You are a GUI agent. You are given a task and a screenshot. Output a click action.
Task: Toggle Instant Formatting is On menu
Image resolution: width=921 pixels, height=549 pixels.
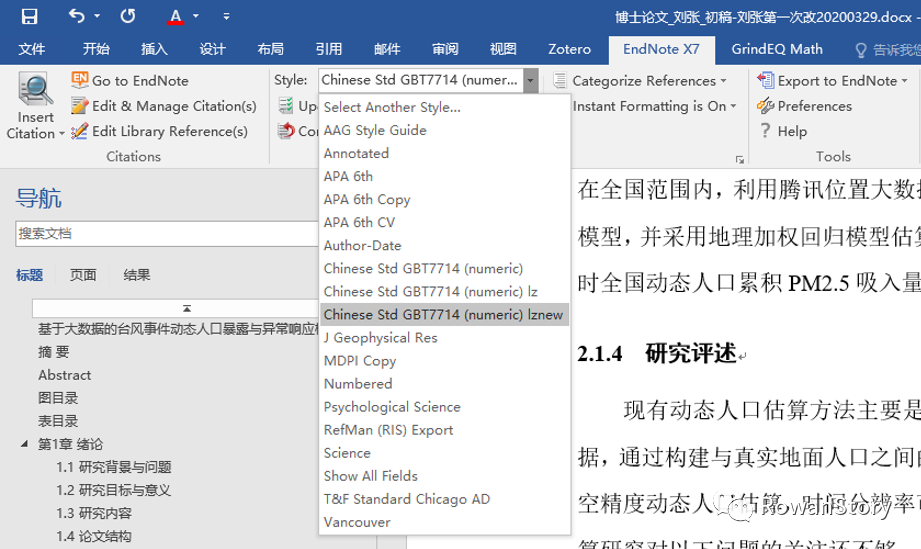655,106
